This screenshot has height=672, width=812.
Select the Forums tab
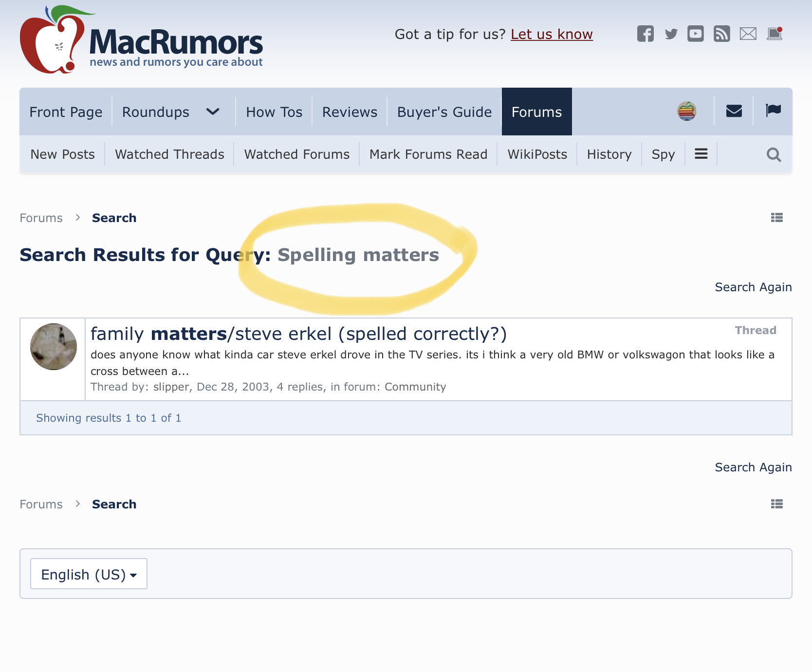click(x=537, y=112)
